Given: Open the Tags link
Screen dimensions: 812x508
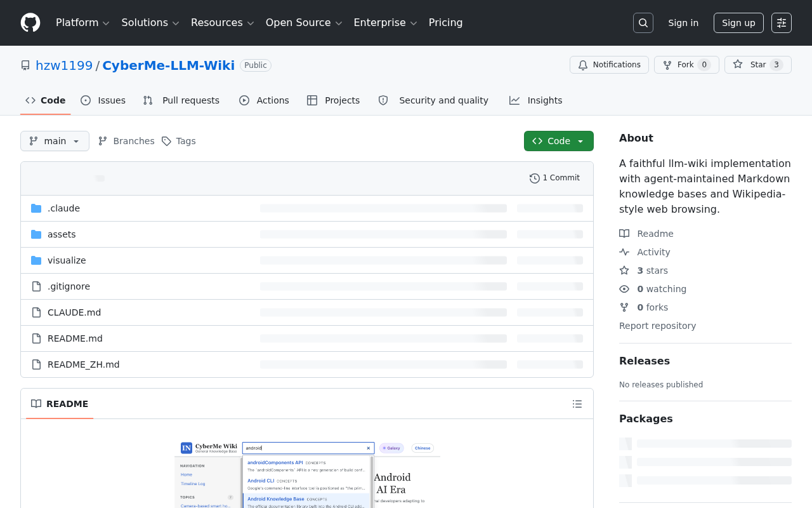Looking at the screenshot, I should [x=179, y=141].
